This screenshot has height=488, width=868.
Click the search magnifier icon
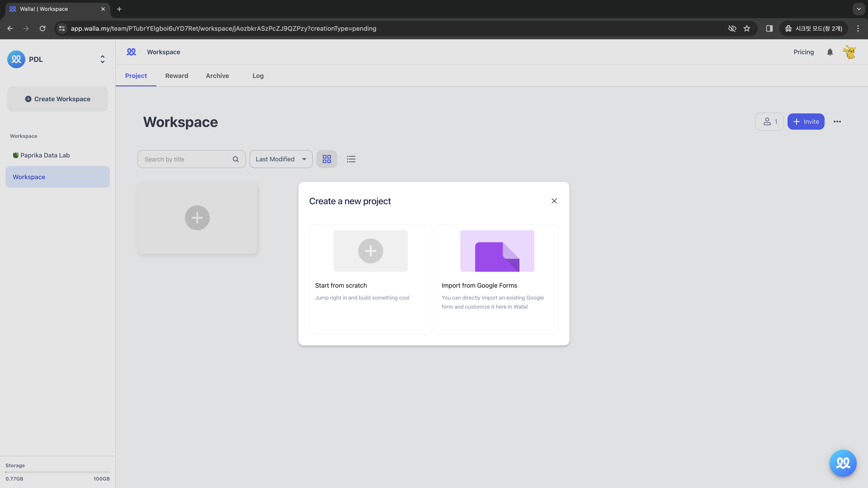pos(236,159)
